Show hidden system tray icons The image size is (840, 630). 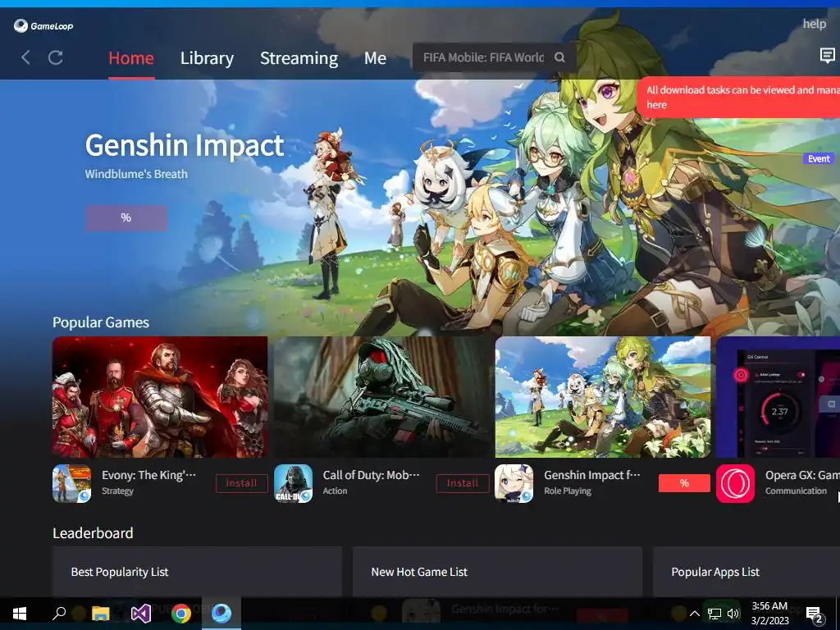pyautogui.click(x=694, y=614)
